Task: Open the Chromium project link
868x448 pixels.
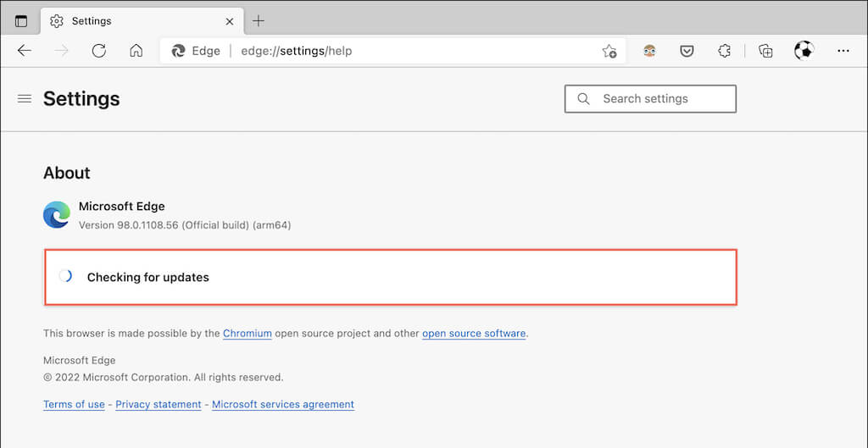Action: (248, 334)
